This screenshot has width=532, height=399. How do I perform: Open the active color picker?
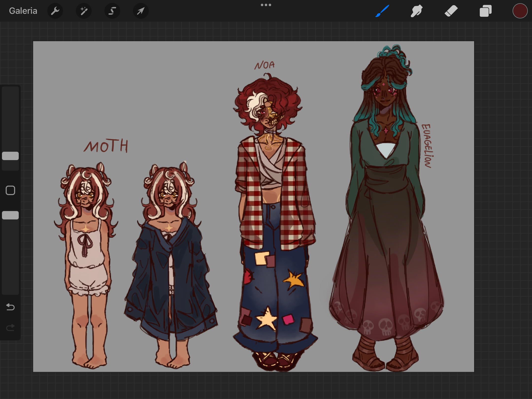(520, 11)
